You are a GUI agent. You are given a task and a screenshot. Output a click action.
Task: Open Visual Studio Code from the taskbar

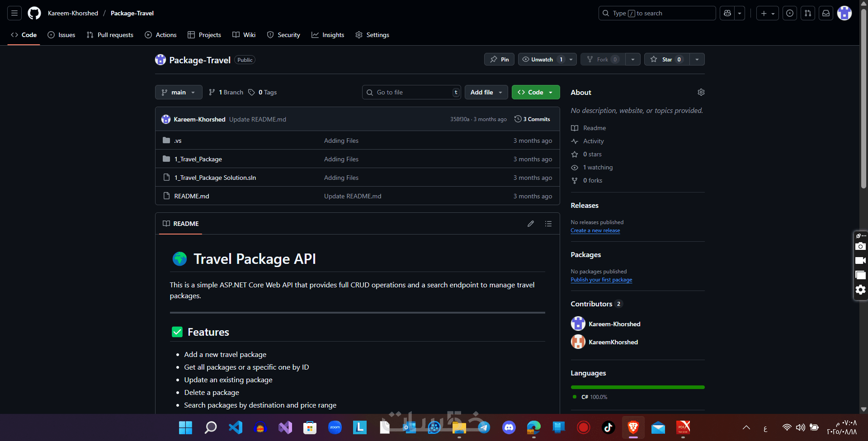[x=236, y=427]
